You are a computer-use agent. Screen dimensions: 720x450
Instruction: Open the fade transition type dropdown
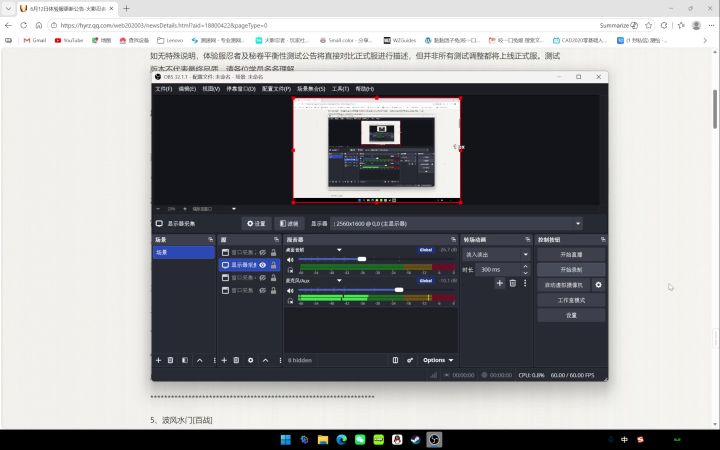(x=497, y=254)
